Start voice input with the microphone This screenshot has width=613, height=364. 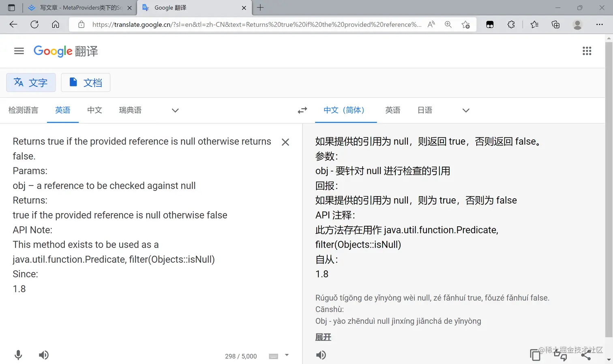pyautogui.click(x=18, y=355)
